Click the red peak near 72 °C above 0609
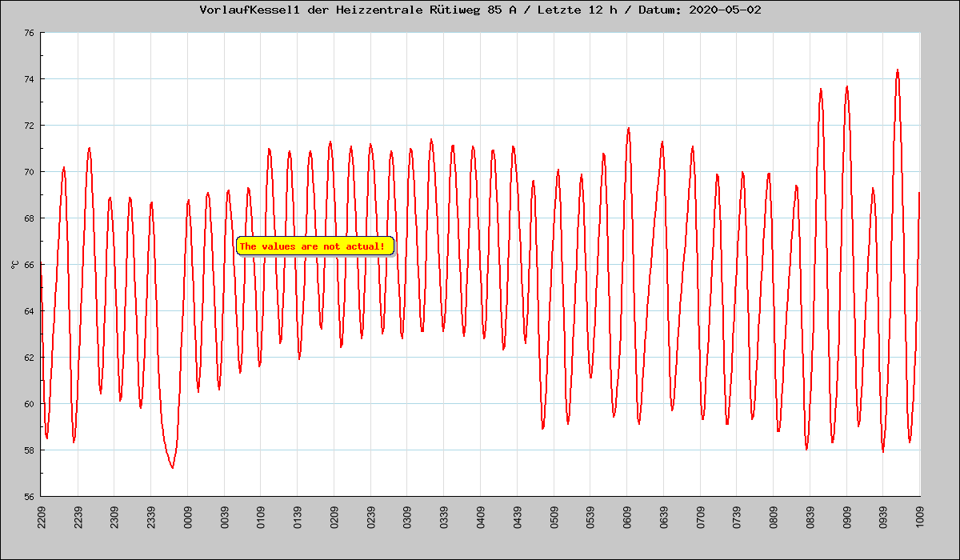The image size is (960, 560). [629, 129]
